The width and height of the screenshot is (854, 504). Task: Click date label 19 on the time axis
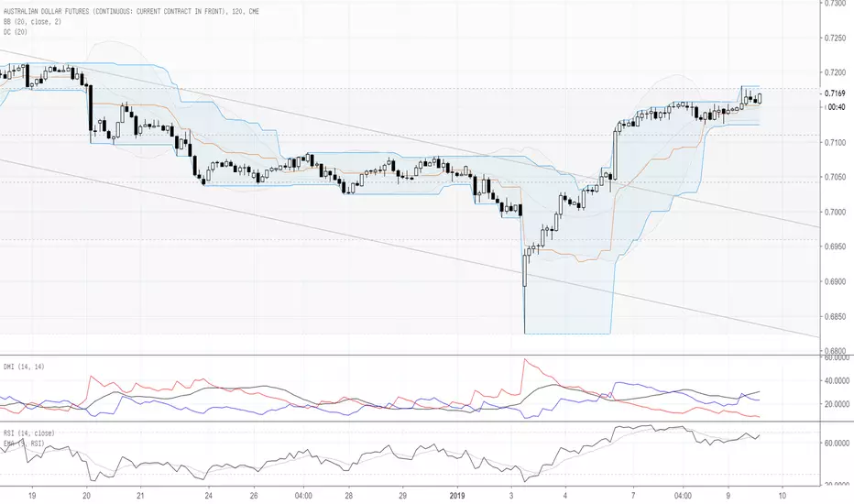(32, 496)
